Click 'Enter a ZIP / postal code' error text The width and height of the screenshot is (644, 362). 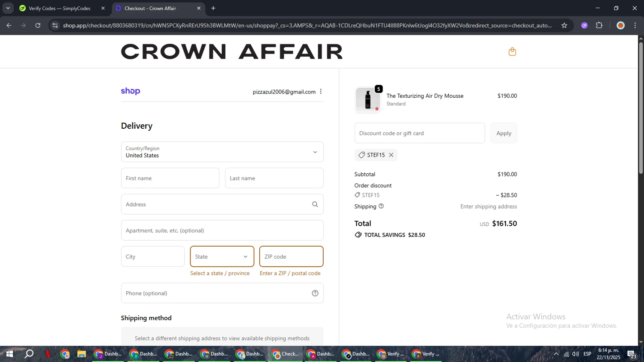point(290,273)
